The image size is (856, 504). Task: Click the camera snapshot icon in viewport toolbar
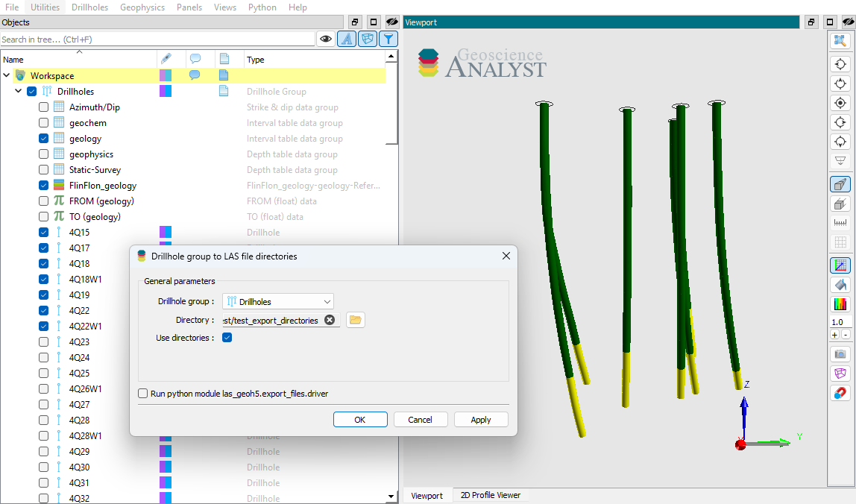click(840, 354)
